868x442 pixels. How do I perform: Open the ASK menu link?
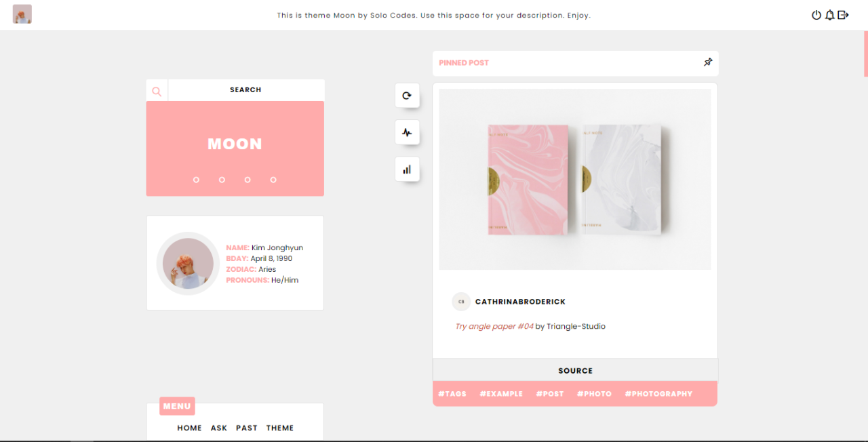[219, 428]
